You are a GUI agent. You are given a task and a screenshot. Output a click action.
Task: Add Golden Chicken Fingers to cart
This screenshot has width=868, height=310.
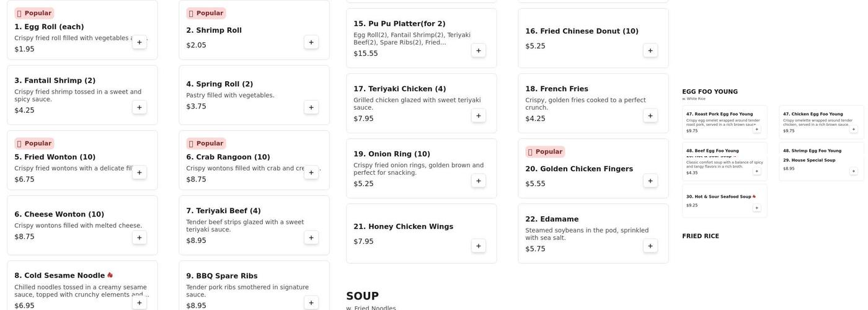click(650, 180)
